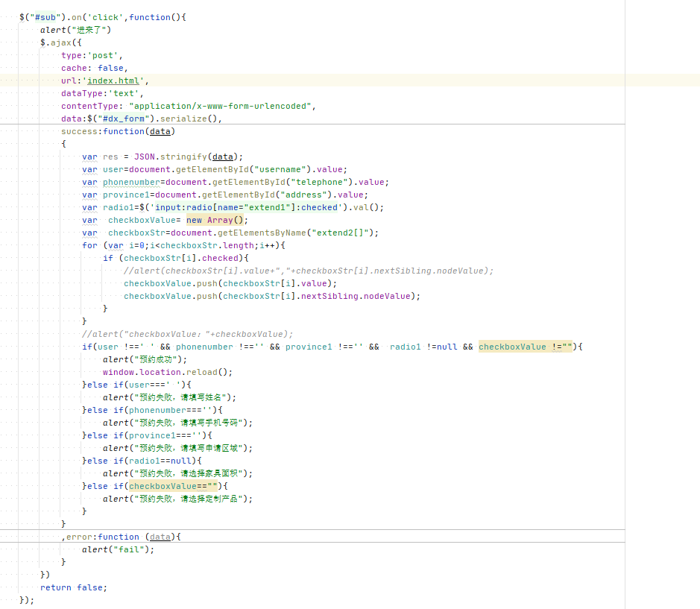The width and height of the screenshot is (700, 609).
Task: Click the commented alert nextSibling.nodeValue line
Action: pos(309,271)
